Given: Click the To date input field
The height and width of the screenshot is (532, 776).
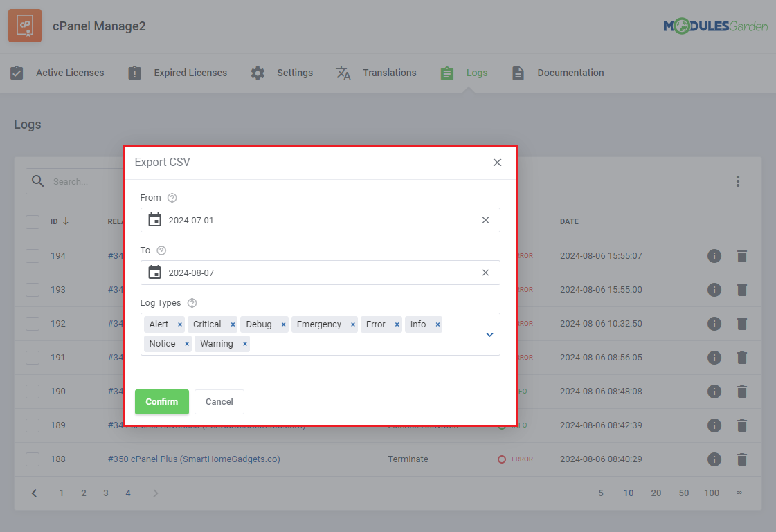Looking at the screenshot, I should click(321, 273).
